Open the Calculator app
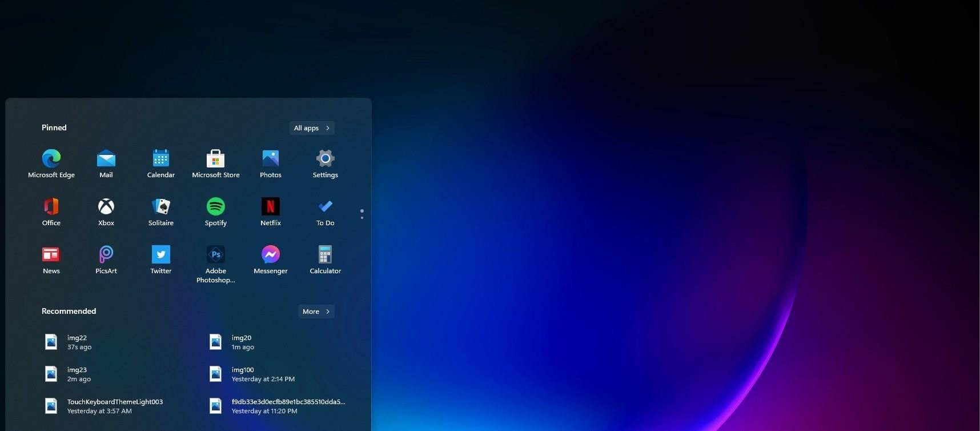 [x=326, y=260]
